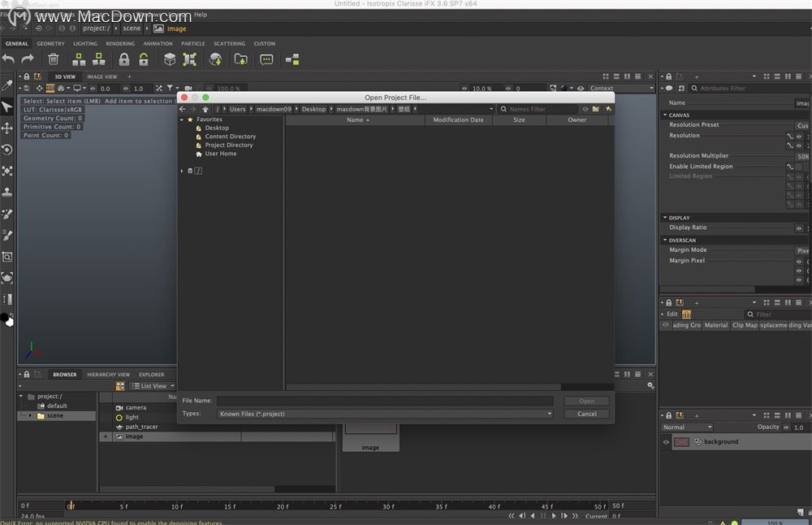Click the node hierarchy icon at shelf end

click(x=292, y=59)
